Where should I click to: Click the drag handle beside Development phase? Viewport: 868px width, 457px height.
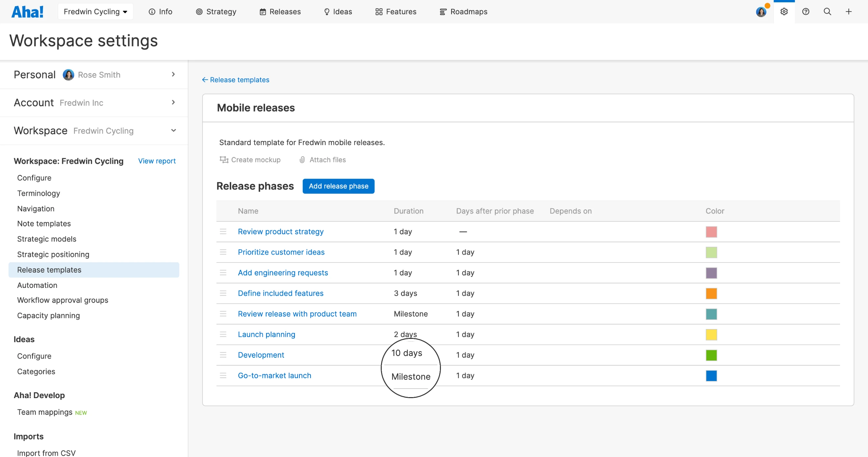223,355
